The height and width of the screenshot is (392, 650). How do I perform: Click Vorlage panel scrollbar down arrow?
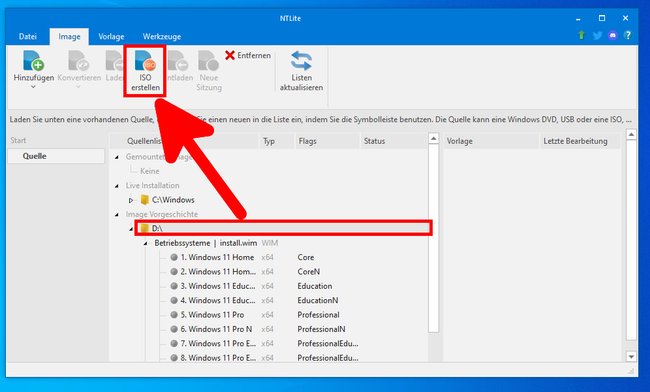(631, 356)
